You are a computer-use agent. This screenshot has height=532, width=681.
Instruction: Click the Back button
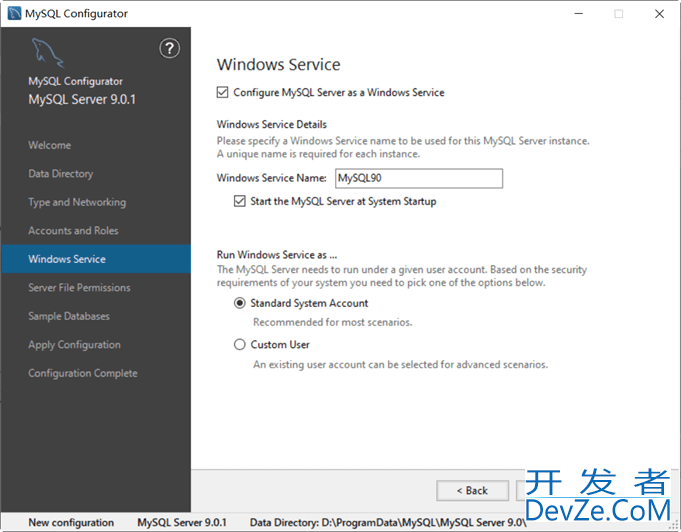pyautogui.click(x=473, y=491)
